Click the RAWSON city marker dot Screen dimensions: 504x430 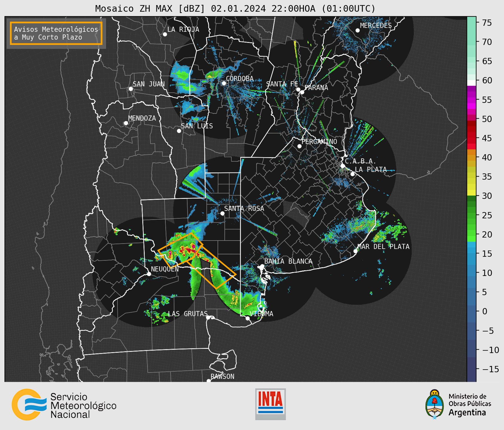(x=209, y=381)
